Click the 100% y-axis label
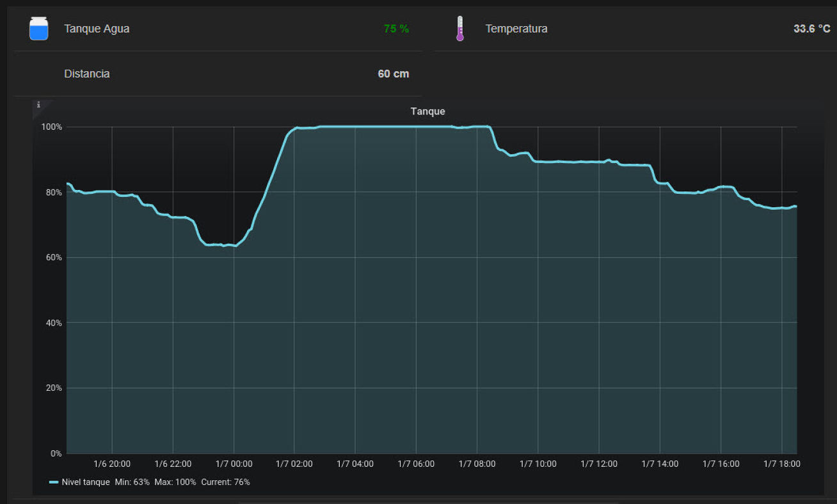 52,127
